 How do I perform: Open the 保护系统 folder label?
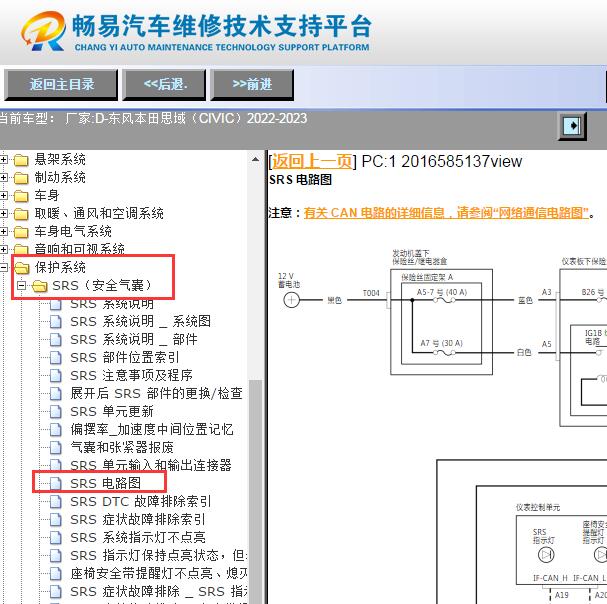[x=60, y=267]
